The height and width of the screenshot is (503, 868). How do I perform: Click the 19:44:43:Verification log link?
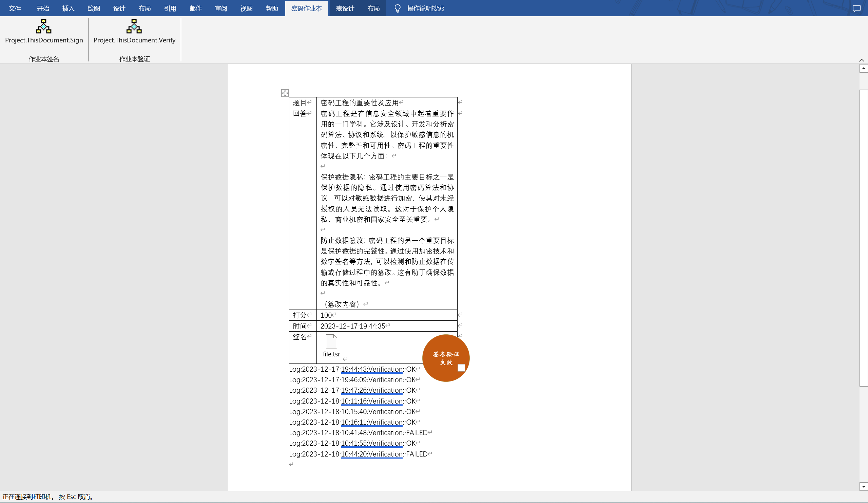click(x=372, y=369)
